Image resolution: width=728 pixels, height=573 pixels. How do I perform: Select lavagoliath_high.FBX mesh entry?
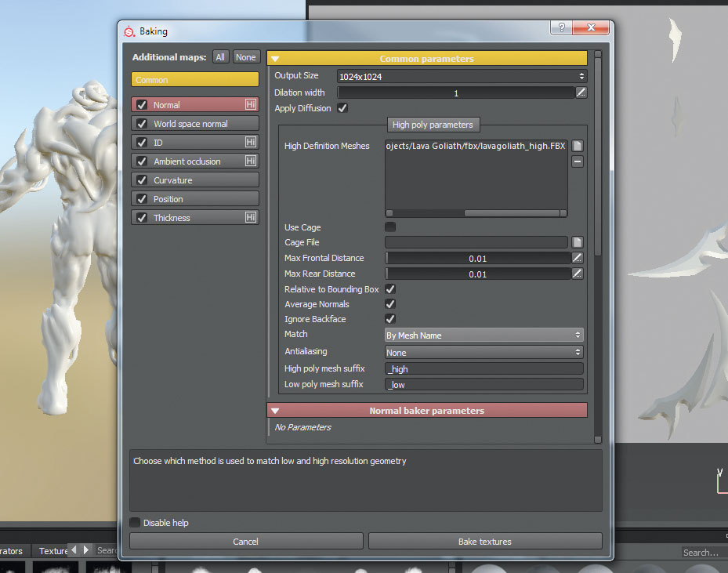click(x=476, y=146)
